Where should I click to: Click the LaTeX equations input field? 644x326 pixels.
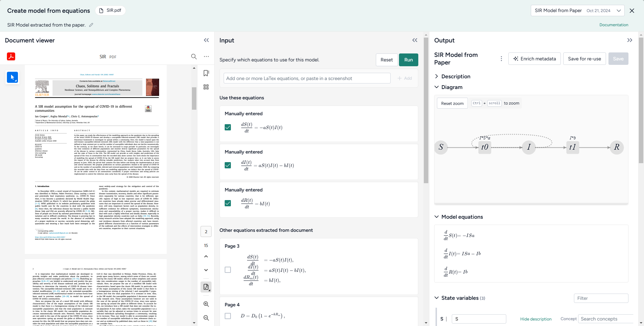(x=307, y=78)
